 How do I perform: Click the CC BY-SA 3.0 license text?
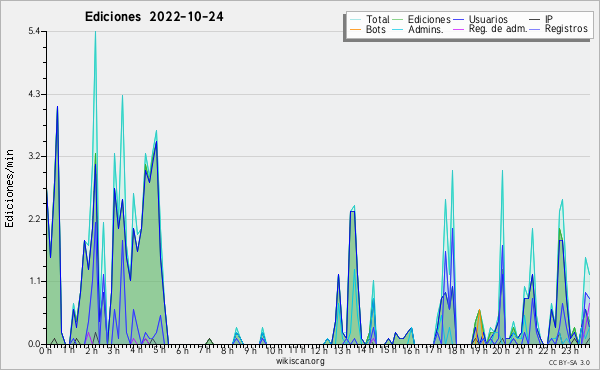point(569,363)
